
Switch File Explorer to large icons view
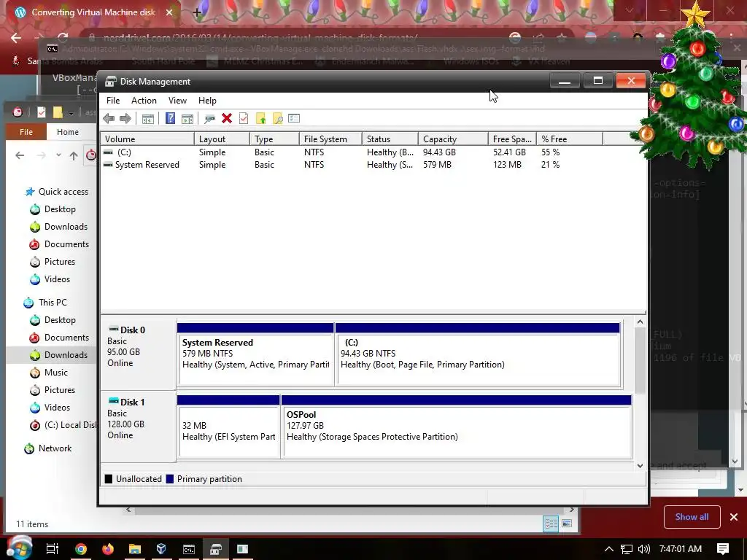pos(567,524)
